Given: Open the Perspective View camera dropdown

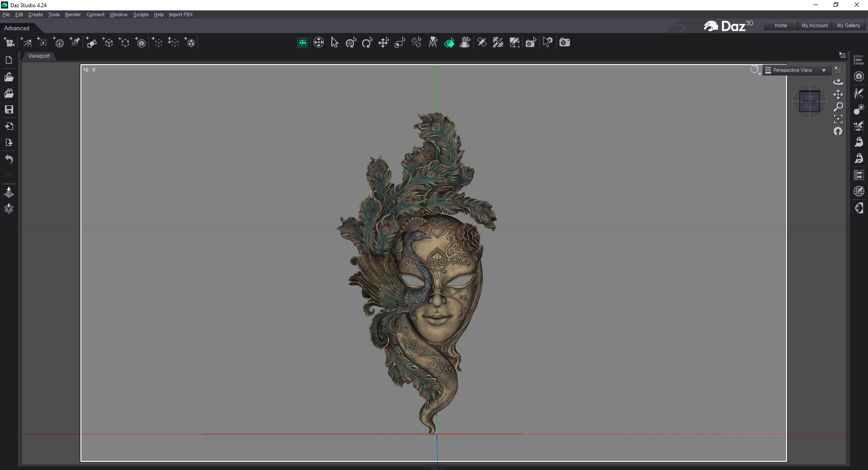Looking at the screenshot, I should (x=797, y=70).
